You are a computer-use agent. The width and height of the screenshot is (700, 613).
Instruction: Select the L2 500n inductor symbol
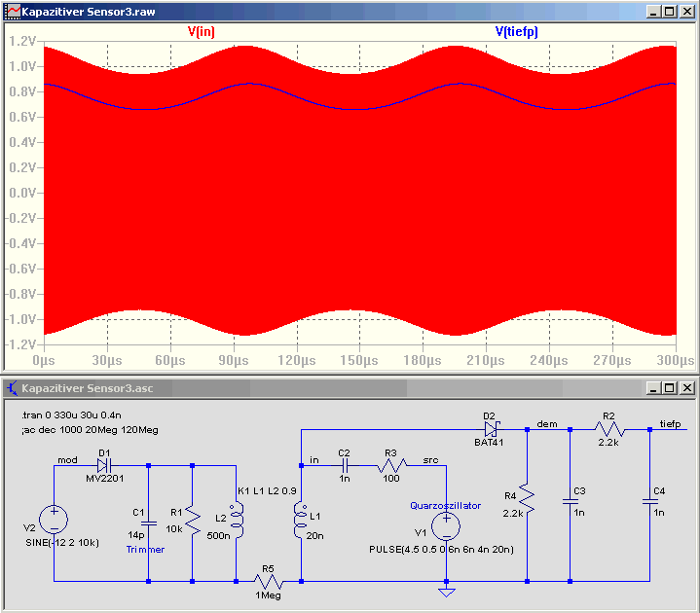click(237, 520)
